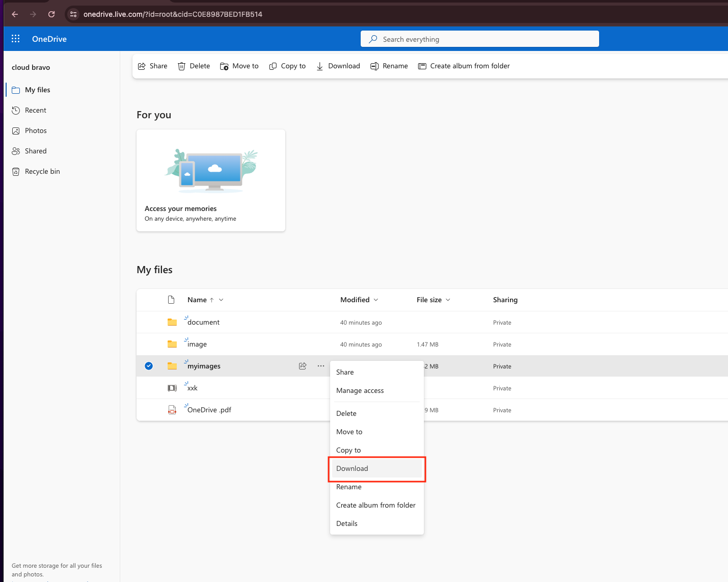Open the more actions ellipsis on myimages

point(321,366)
